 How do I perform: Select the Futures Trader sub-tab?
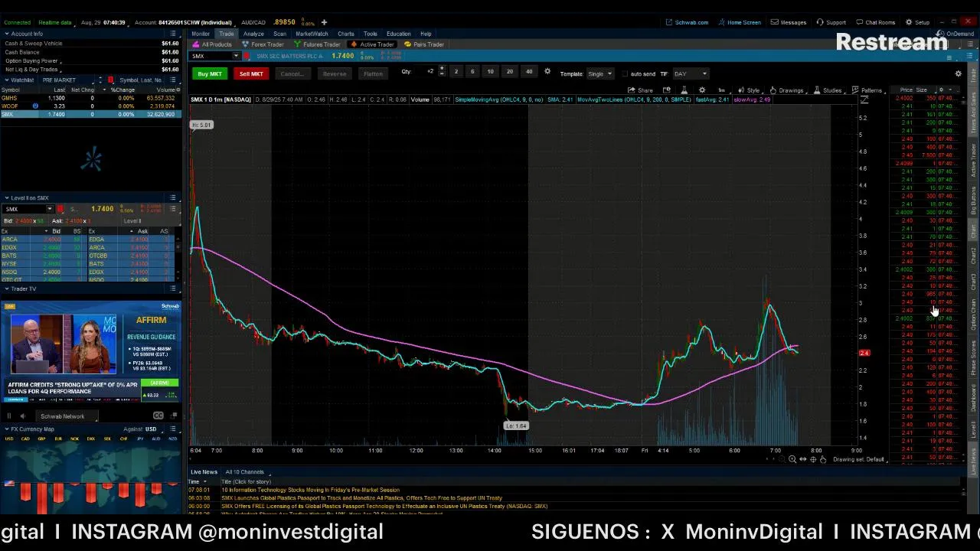(x=317, y=44)
